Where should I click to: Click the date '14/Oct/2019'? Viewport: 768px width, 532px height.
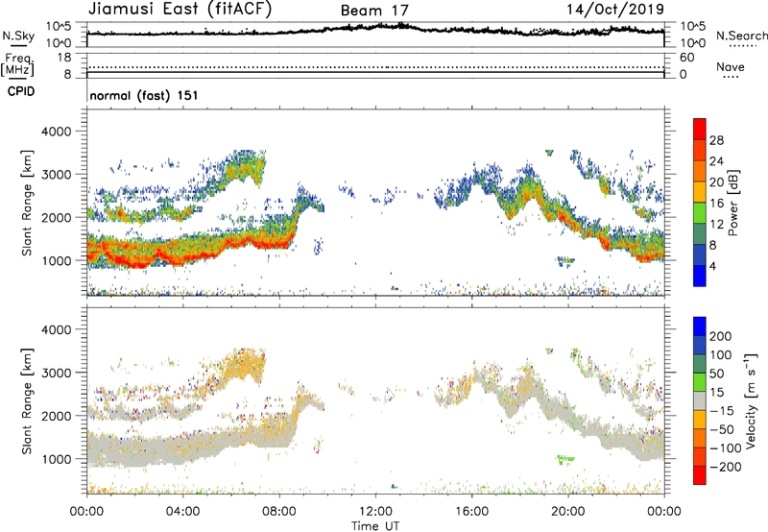(615, 10)
